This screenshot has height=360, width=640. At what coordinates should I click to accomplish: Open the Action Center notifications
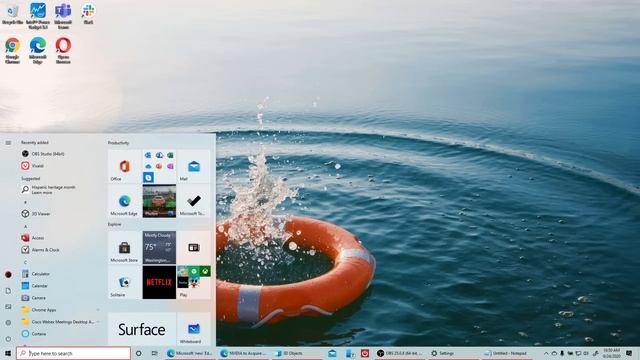coord(629,353)
